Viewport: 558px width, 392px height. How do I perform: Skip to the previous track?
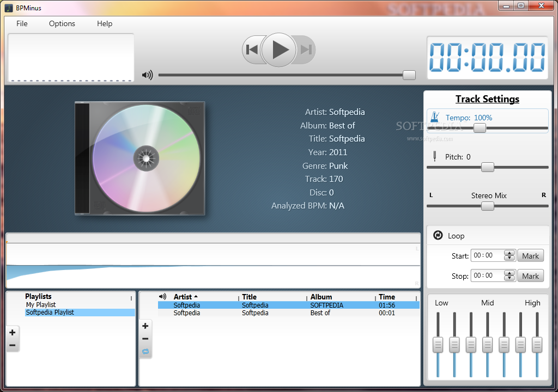[x=252, y=50]
